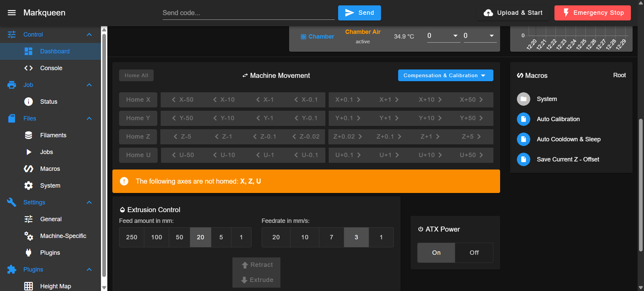Image resolution: width=644 pixels, height=291 pixels.
Task: Select feed amount 100 mm
Action: coord(156,237)
